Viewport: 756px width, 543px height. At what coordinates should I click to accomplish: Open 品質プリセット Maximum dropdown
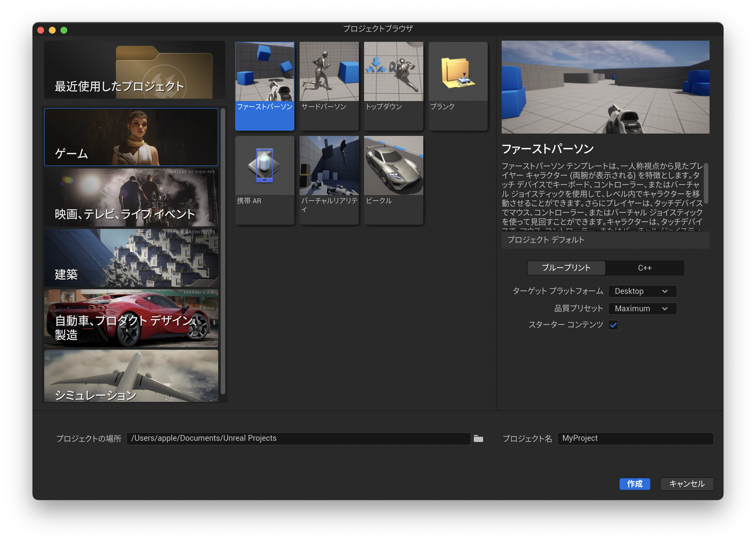coord(642,309)
